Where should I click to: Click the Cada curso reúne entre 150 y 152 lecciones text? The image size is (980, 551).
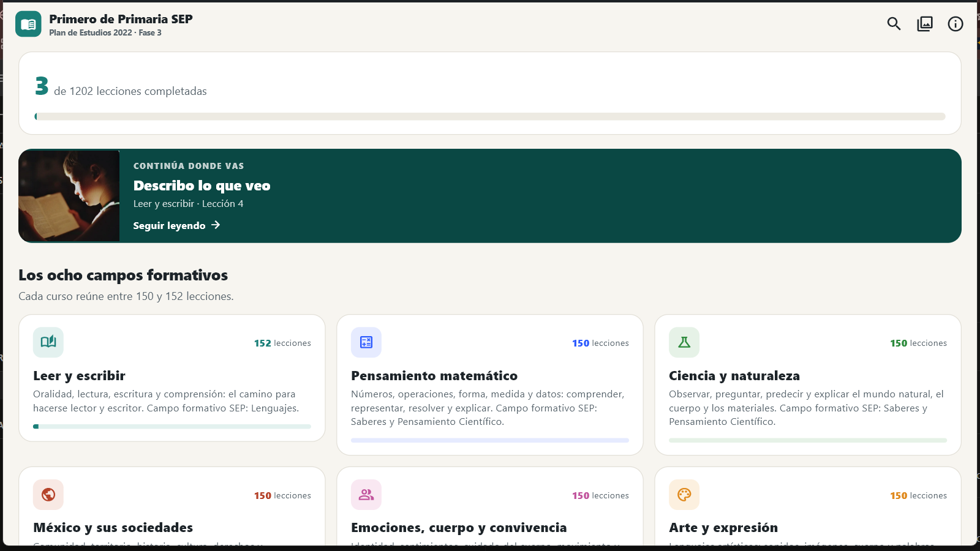pos(126,296)
